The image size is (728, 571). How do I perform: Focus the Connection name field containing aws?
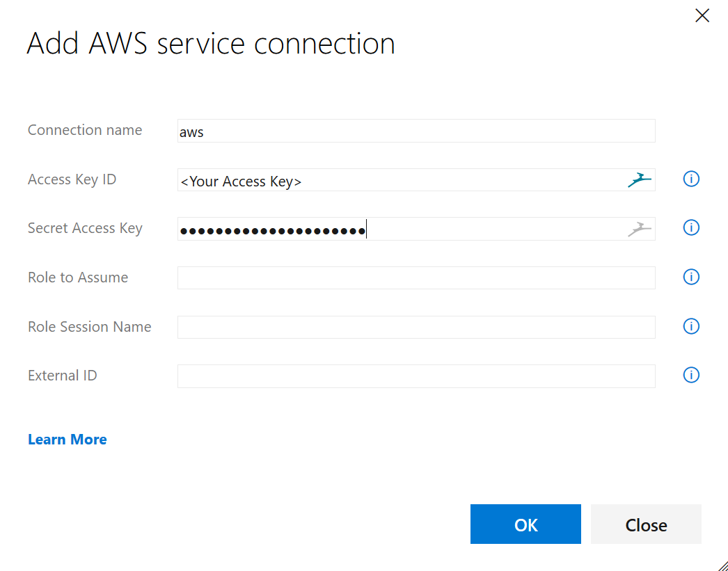pos(416,131)
